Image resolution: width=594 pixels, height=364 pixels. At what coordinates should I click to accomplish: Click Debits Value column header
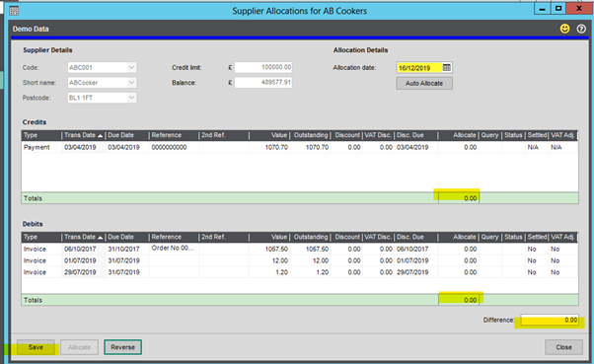(269, 237)
